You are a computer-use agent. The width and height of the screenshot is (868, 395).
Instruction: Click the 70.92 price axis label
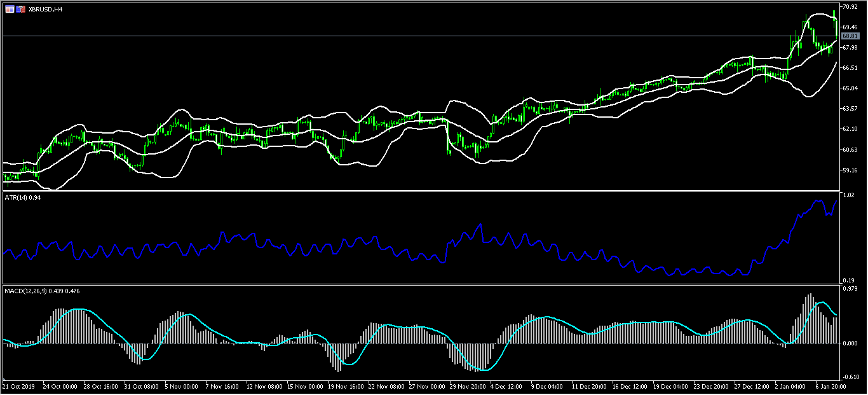coord(850,6)
